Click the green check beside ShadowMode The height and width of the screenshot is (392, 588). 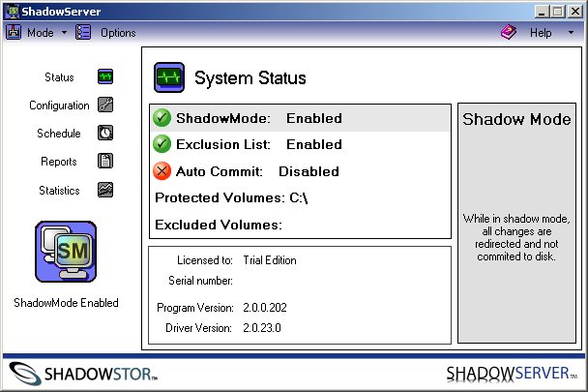pos(162,118)
